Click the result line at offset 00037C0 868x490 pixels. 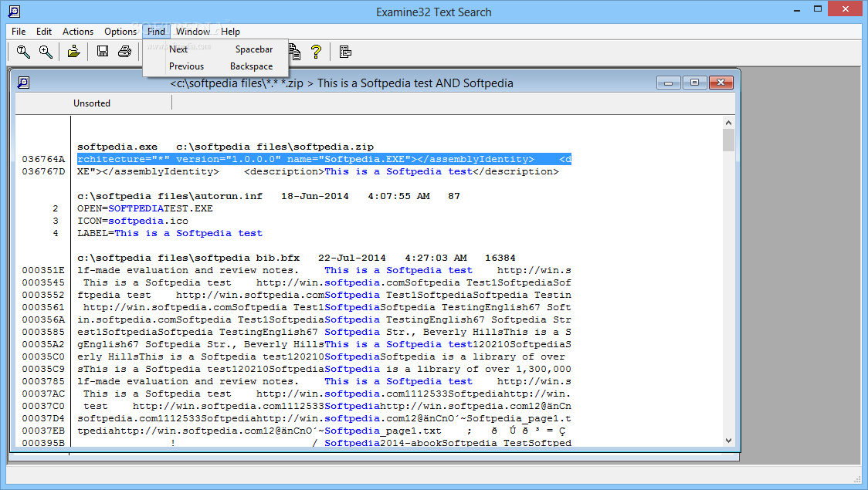pos(324,406)
